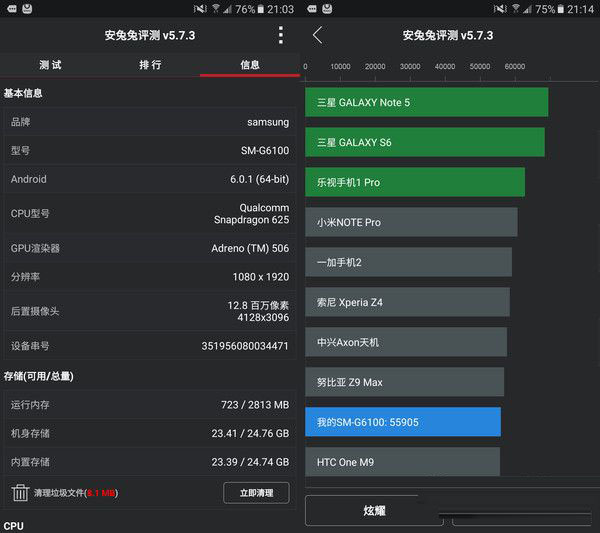Tap the 基本信息 section header
Viewport: 600px width, 533px height.
pos(23,93)
